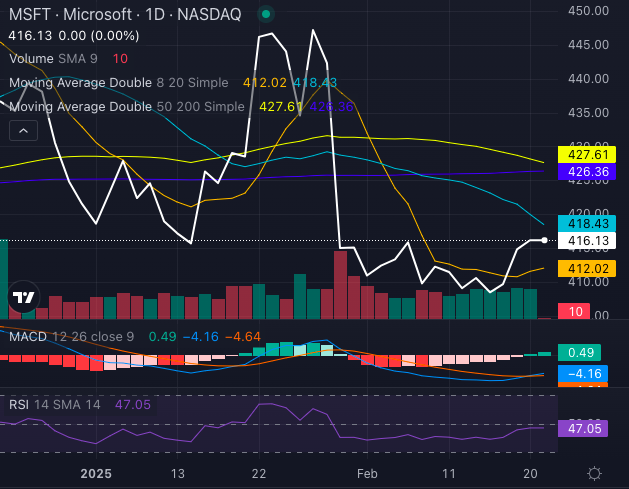Click the TradingView logo icon
629x489 pixels.
click(24, 297)
